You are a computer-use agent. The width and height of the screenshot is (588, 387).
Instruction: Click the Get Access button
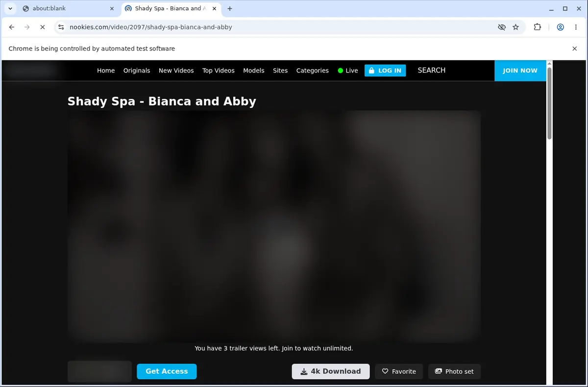[167, 371]
